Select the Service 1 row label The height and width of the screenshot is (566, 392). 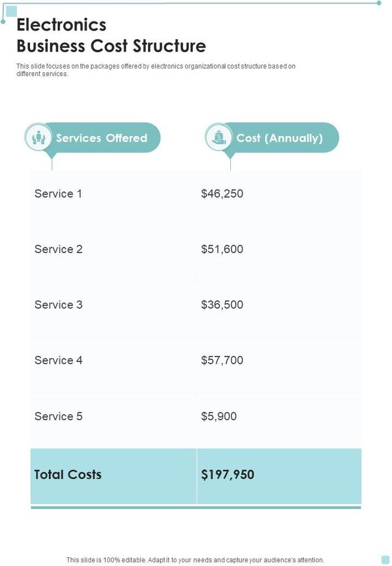point(58,194)
